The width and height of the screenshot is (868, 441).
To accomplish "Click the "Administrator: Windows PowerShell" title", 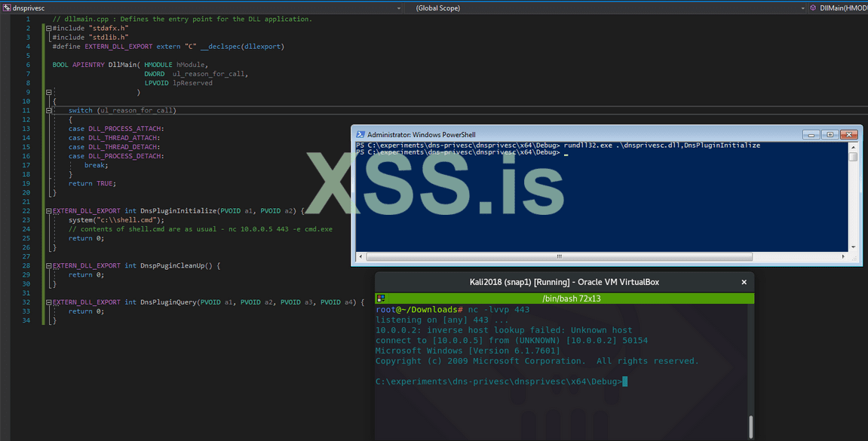I will (x=422, y=134).
